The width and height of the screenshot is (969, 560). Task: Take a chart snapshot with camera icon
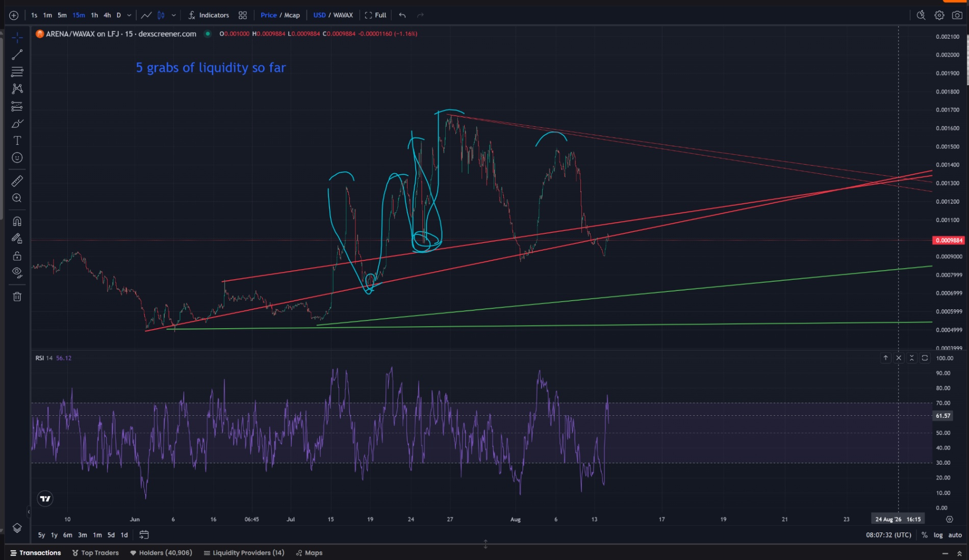[957, 15]
